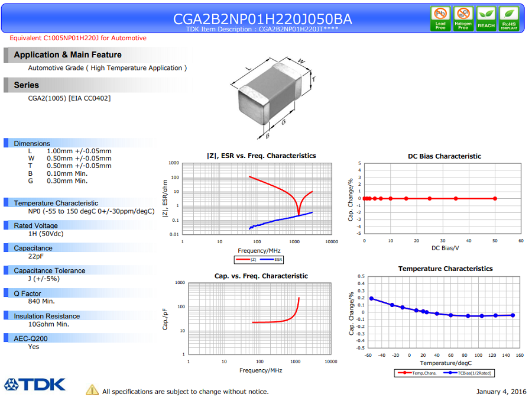
Task: Click the blue ESR legend entry
Action: (271, 260)
